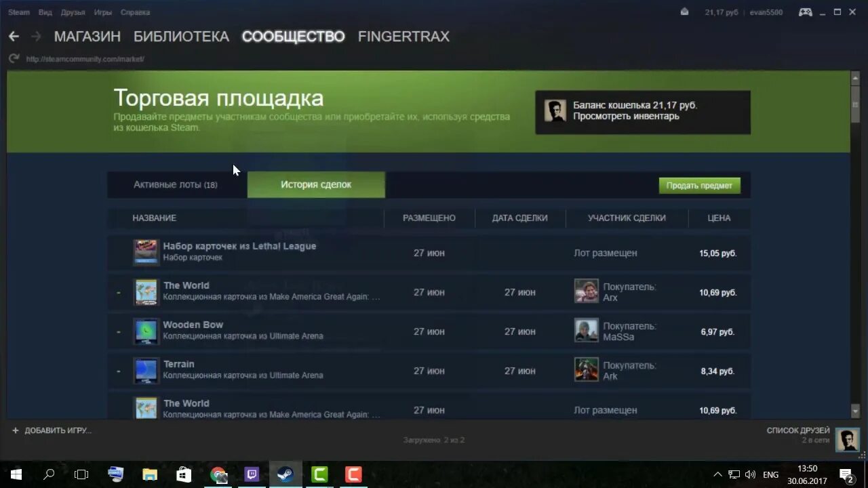The height and width of the screenshot is (488, 868).
Task: Open the Игры menu
Action: pyautogui.click(x=103, y=12)
